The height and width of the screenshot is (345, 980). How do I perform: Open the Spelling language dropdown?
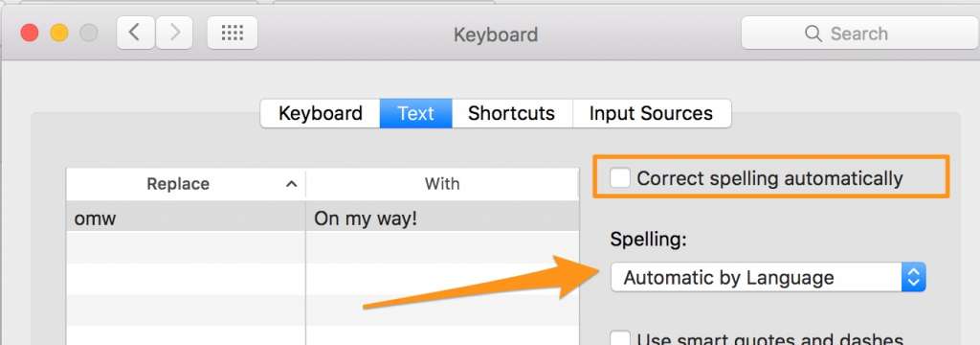[x=768, y=277]
